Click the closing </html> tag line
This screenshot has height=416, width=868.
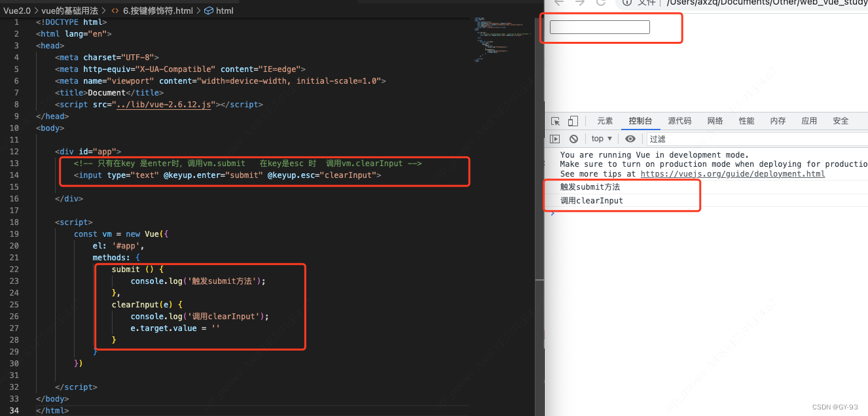click(52, 411)
